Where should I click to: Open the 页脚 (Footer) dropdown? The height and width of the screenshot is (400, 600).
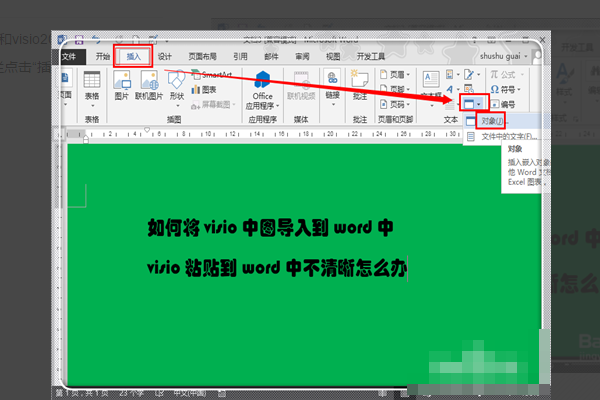tap(395, 89)
